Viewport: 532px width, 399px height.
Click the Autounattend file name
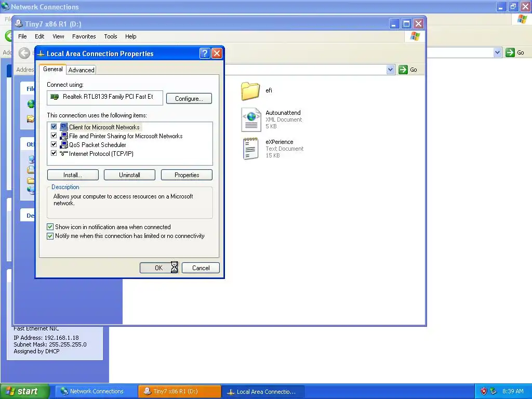(283, 113)
